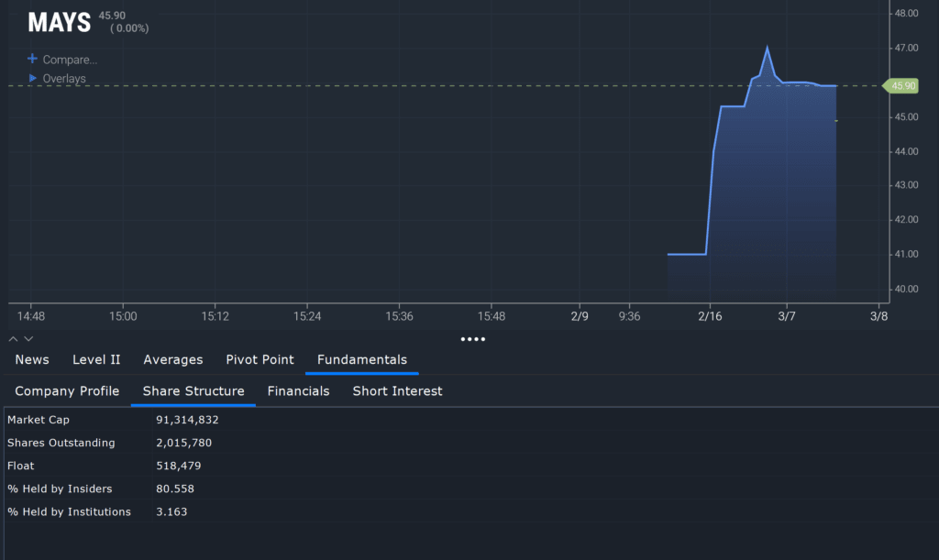This screenshot has height=560, width=939.
Task: Click the plus icon next to Compare
Action: [34, 59]
